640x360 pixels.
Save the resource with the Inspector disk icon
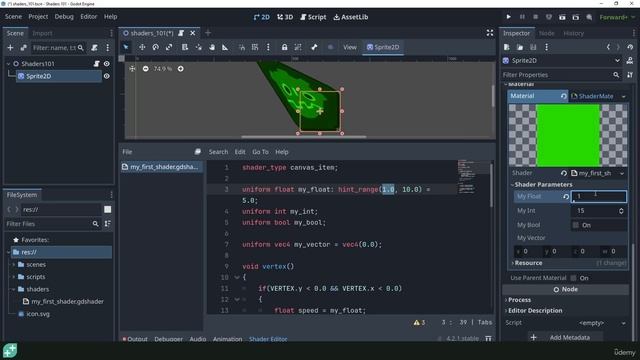click(x=533, y=47)
